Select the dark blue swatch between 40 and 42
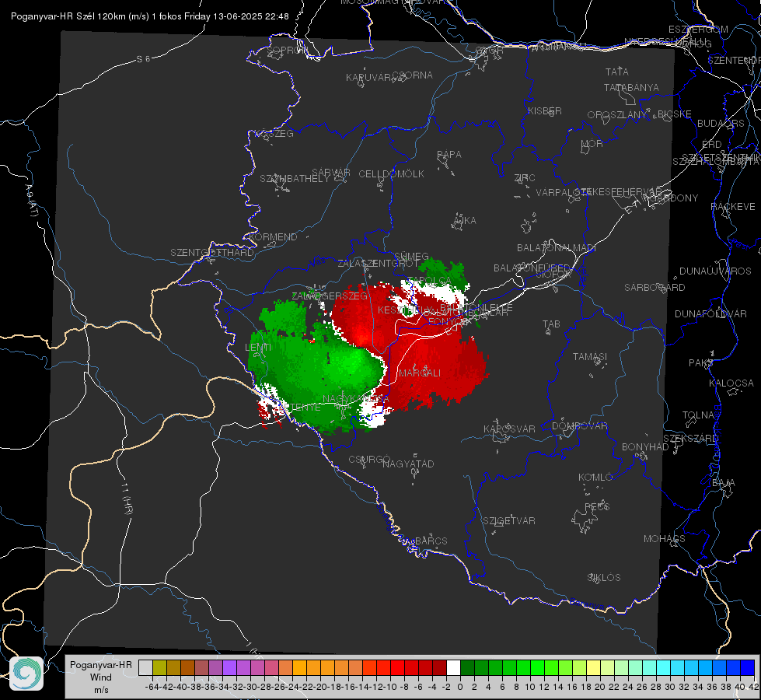The height and width of the screenshot is (700, 761). pos(748,668)
